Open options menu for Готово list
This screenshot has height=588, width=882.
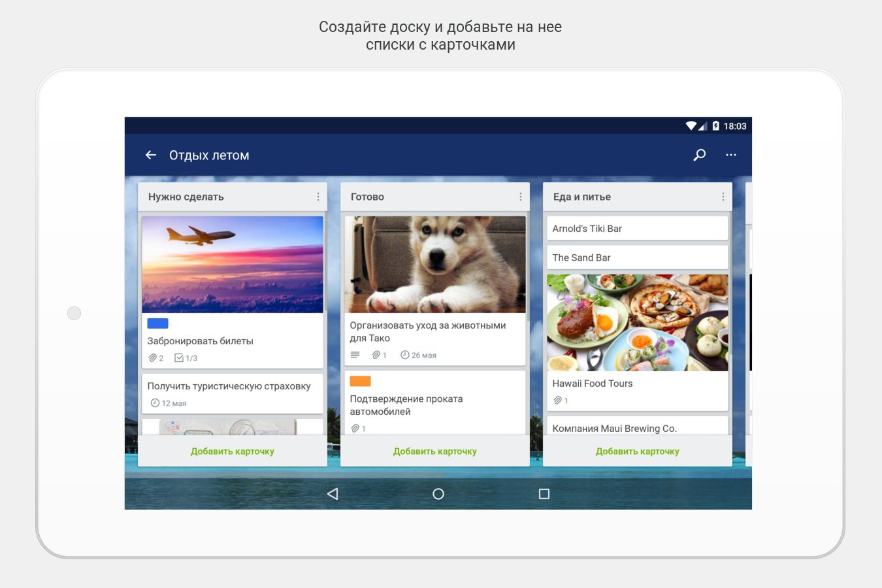(521, 197)
